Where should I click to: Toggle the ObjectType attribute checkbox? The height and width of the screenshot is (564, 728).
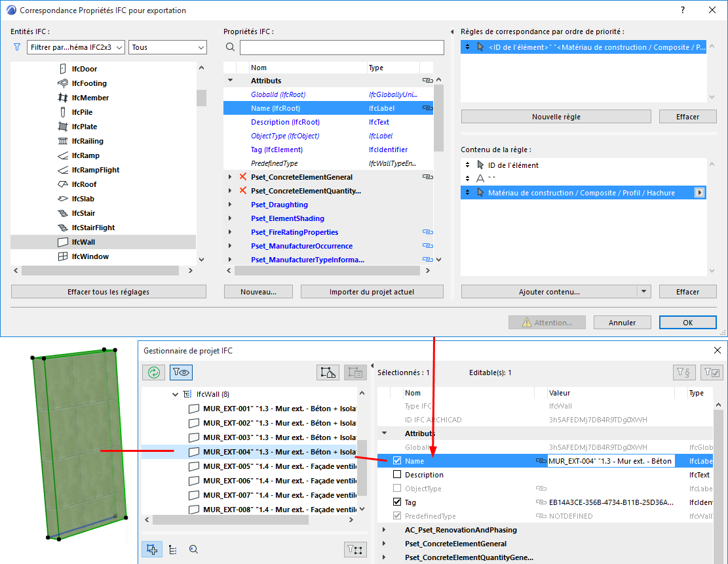(397, 489)
